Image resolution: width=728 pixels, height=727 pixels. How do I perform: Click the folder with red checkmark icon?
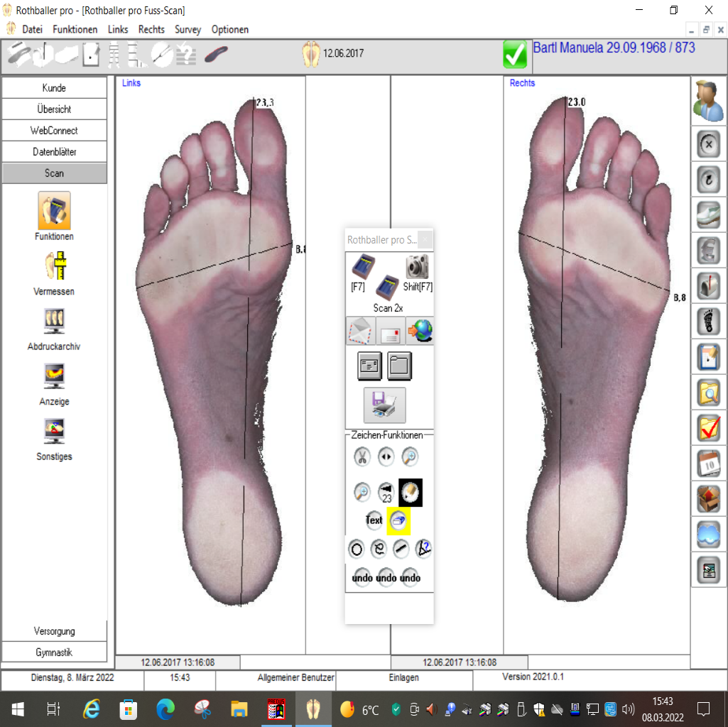709,429
